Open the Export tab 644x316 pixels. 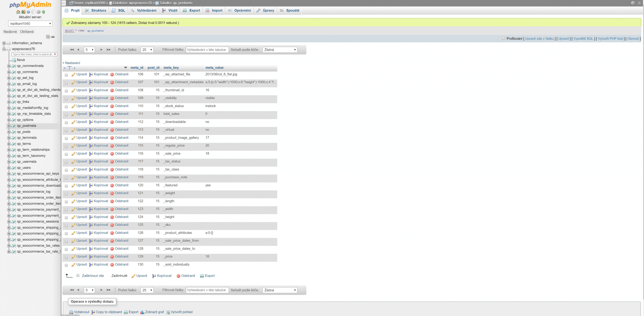point(192,11)
